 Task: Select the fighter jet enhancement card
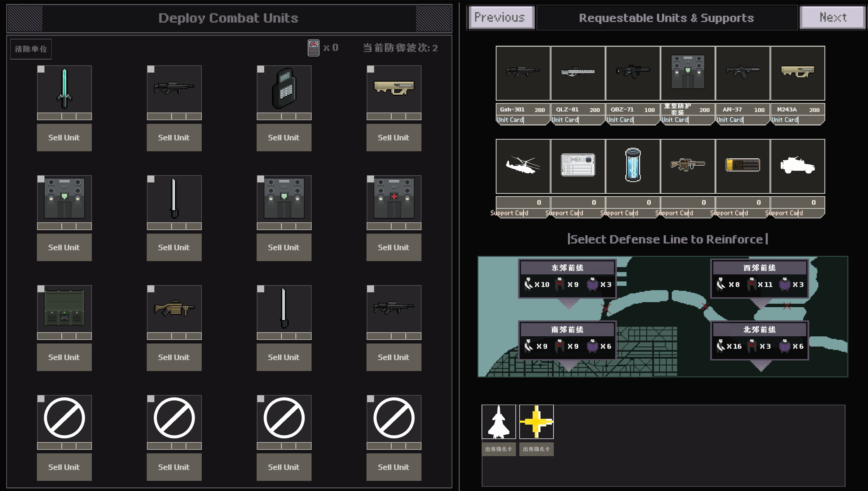498,423
